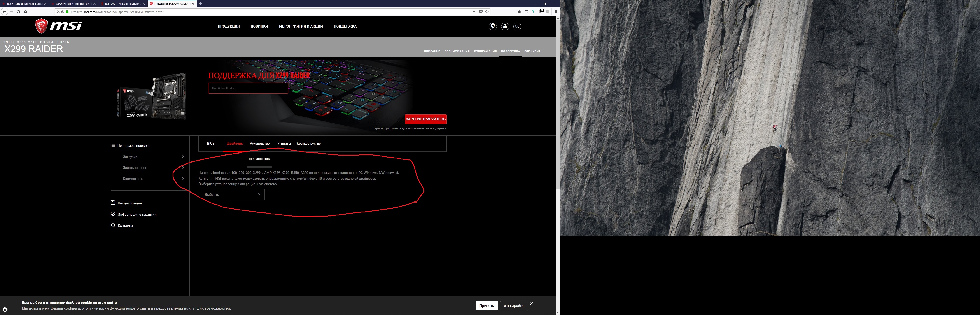Open cookie settings gear icon
980x315 pixels.
point(5,310)
